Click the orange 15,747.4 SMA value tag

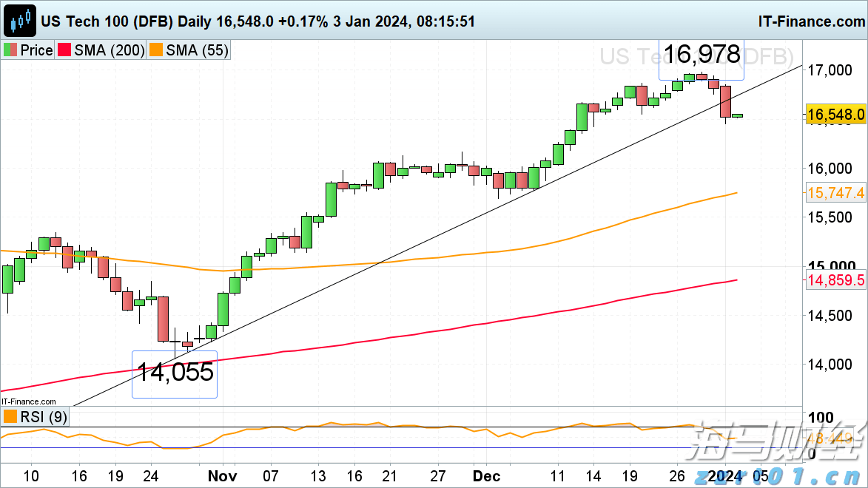point(835,193)
